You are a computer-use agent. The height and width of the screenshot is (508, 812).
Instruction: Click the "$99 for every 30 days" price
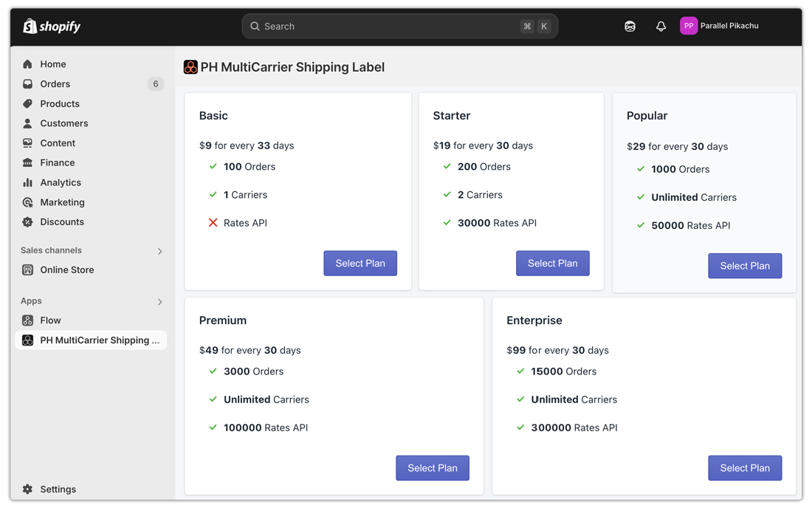point(558,350)
